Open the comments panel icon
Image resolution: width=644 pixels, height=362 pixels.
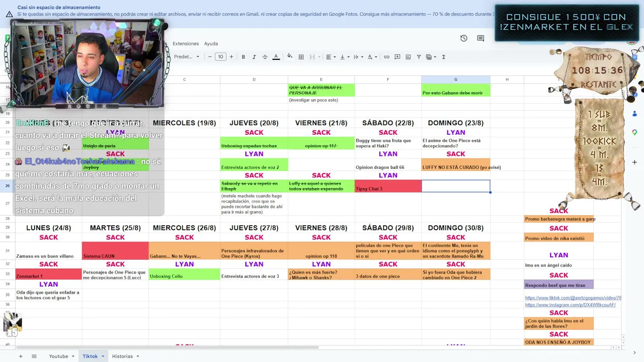tap(480, 38)
